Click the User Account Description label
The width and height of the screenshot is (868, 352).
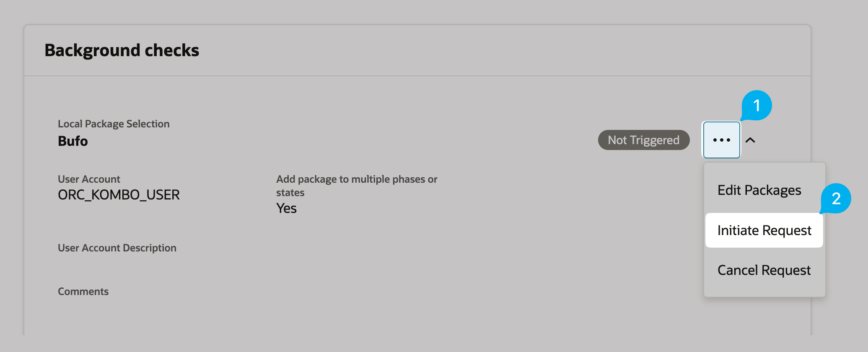coord(117,248)
